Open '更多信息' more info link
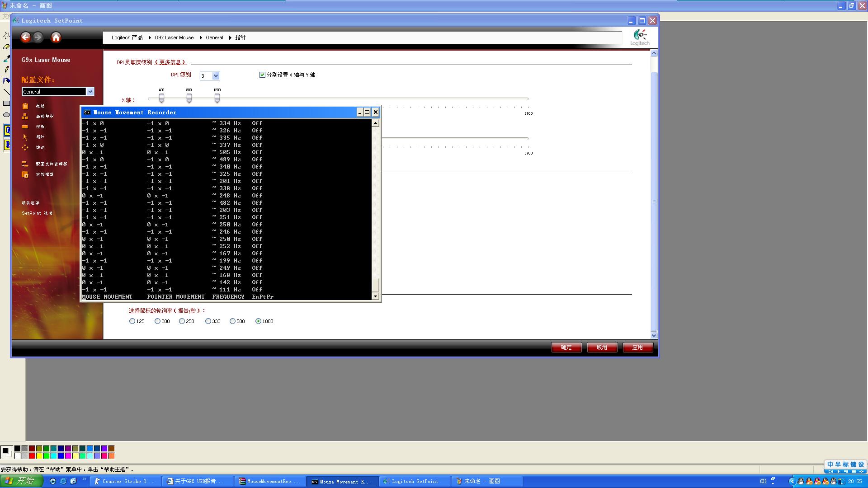The width and height of the screenshot is (868, 488). 170,62
